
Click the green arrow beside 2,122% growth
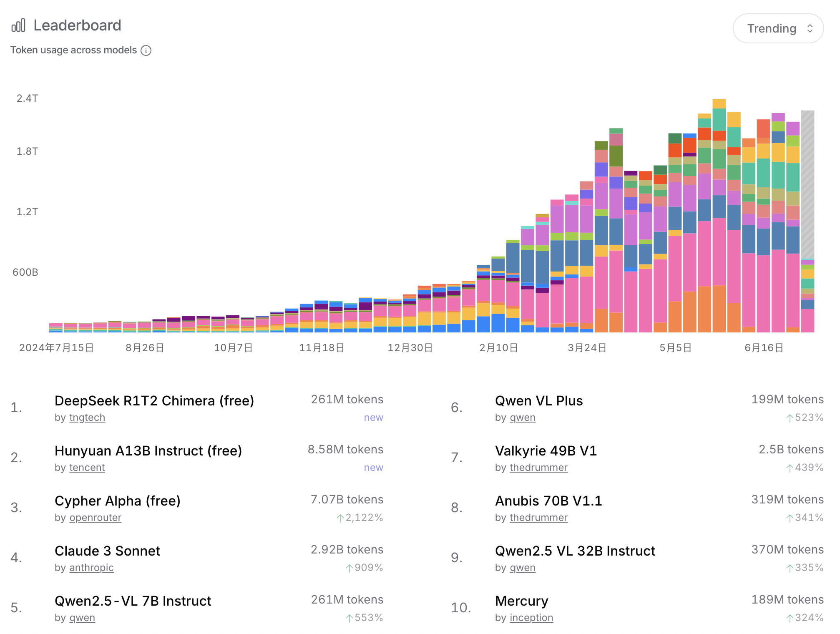(x=340, y=518)
